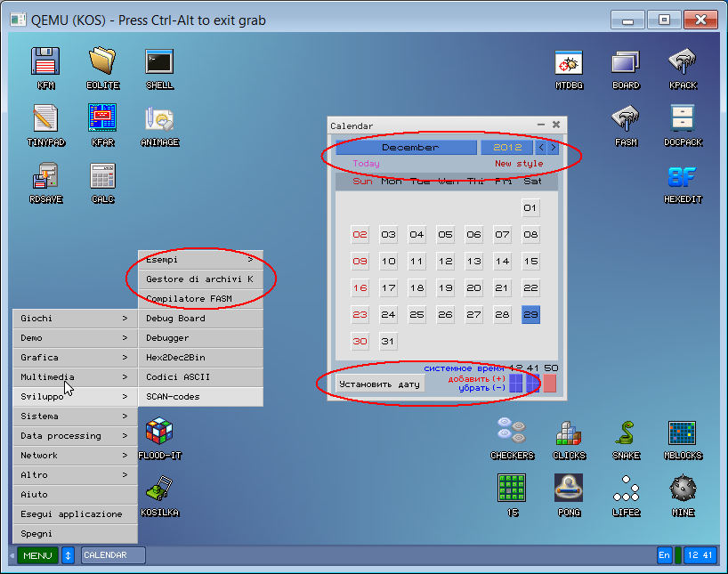
Task: Toggle the New style calendar option
Action: coord(518,164)
